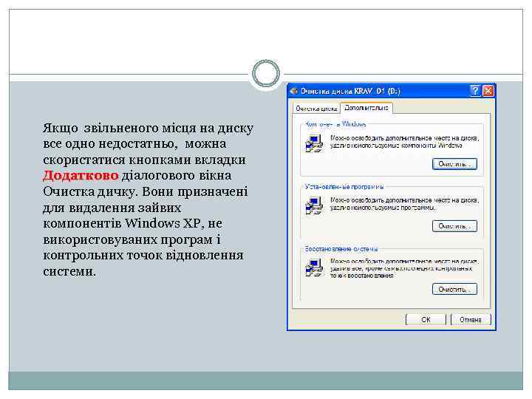Image resolution: width=532 pixels, height=399 pixels.
Task: Select the Дополнительно tab
Action: (x=366, y=108)
